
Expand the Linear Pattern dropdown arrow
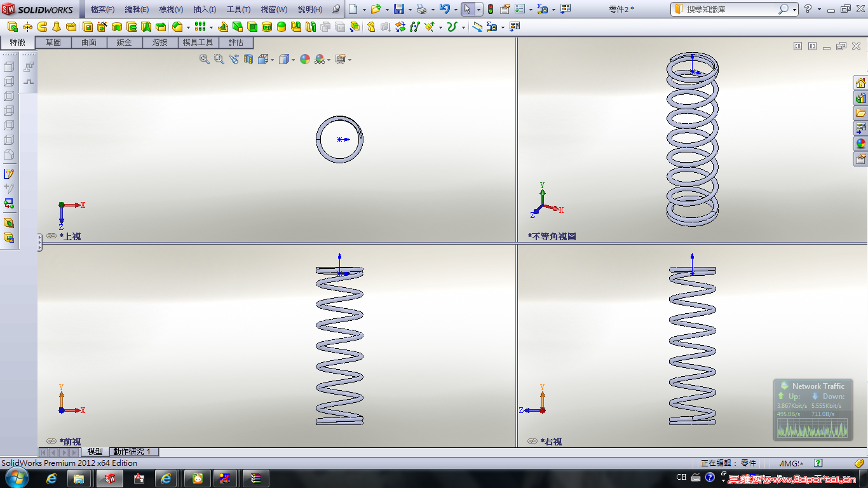211,27
